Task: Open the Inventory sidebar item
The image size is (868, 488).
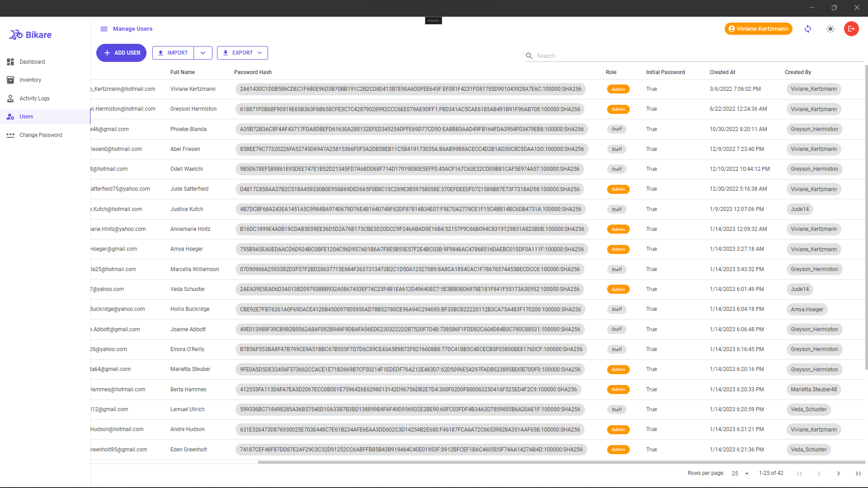Action: click(30, 80)
